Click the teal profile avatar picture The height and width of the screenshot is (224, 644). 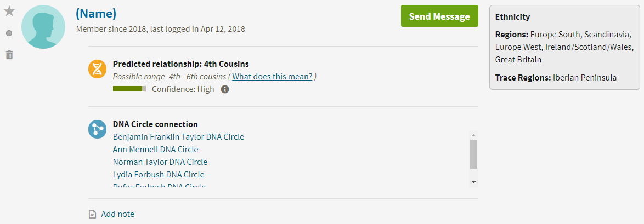click(x=43, y=27)
